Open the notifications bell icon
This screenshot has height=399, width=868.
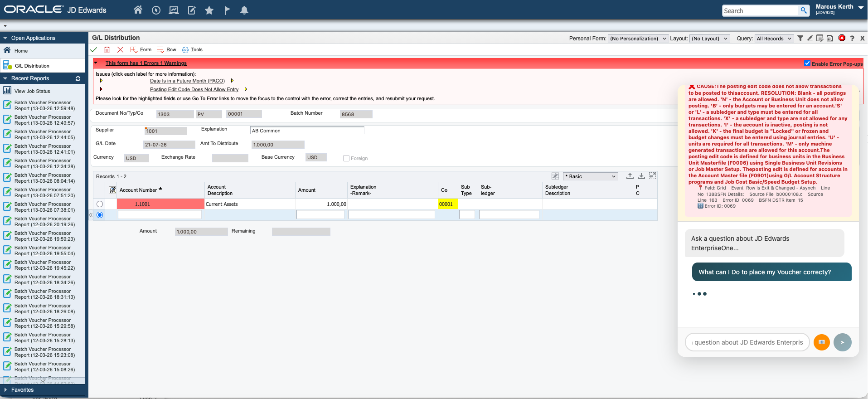tap(244, 10)
